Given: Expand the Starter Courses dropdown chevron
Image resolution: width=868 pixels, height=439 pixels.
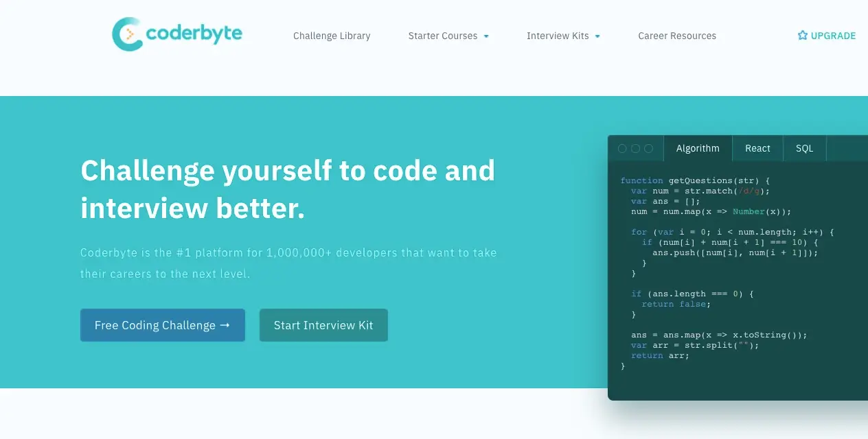Looking at the screenshot, I should click(x=487, y=36).
